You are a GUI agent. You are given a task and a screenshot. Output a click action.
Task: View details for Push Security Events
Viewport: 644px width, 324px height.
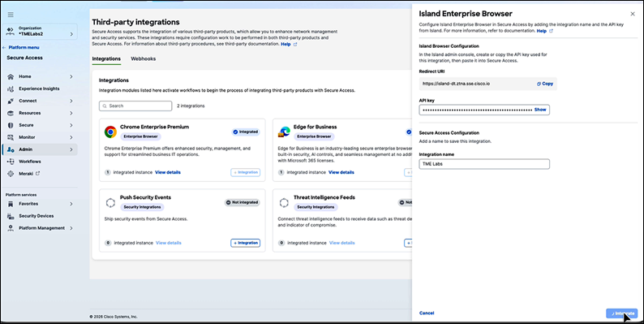point(169,243)
